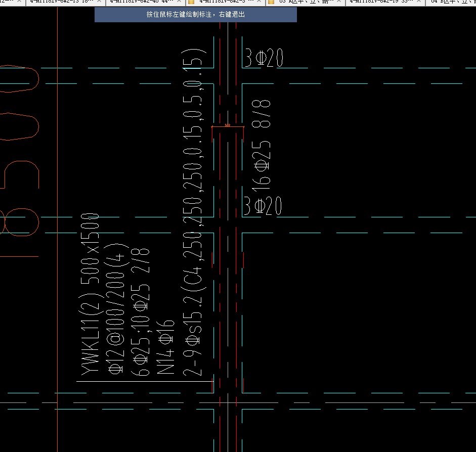Click the large orange digit 8 of 18500
Viewport: 476px width, 452px height.
click(19, 222)
